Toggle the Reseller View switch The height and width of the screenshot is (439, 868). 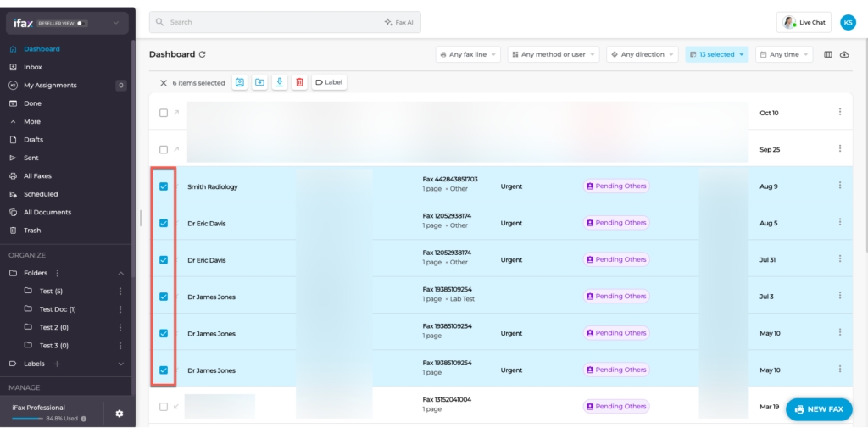(x=82, y=23)
